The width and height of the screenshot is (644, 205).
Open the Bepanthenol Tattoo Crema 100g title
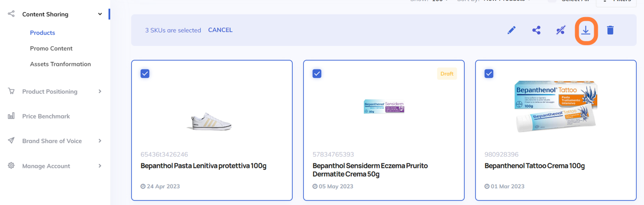click(x=534, y=166)
